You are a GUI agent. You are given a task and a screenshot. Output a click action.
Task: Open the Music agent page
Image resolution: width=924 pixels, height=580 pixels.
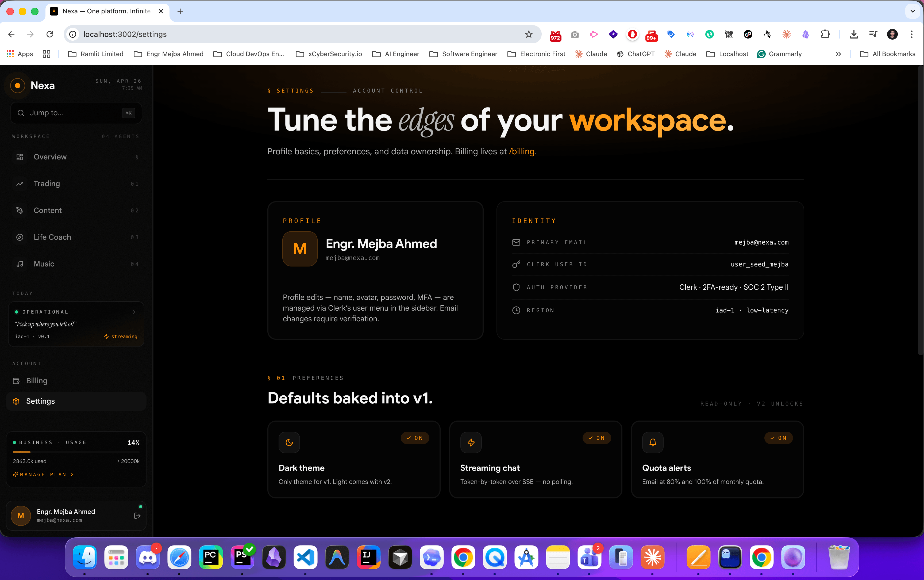coord(76,264)
